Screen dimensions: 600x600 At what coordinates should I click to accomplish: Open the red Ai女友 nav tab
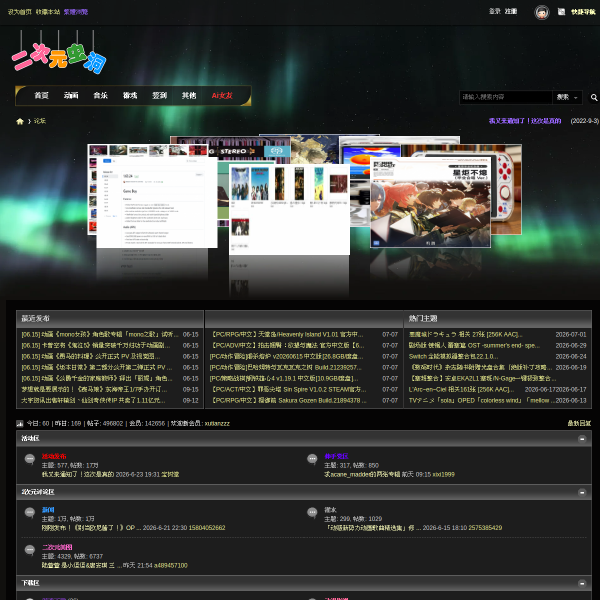(222, 95)
